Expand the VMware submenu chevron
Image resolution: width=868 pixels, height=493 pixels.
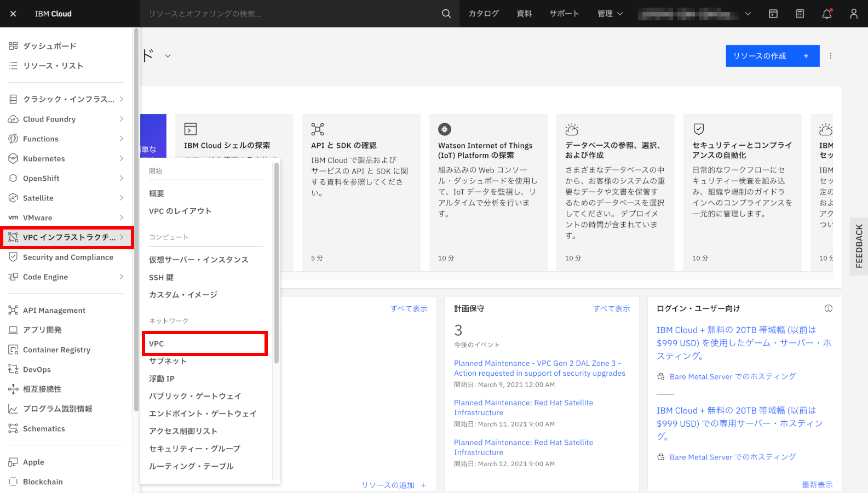122,217
